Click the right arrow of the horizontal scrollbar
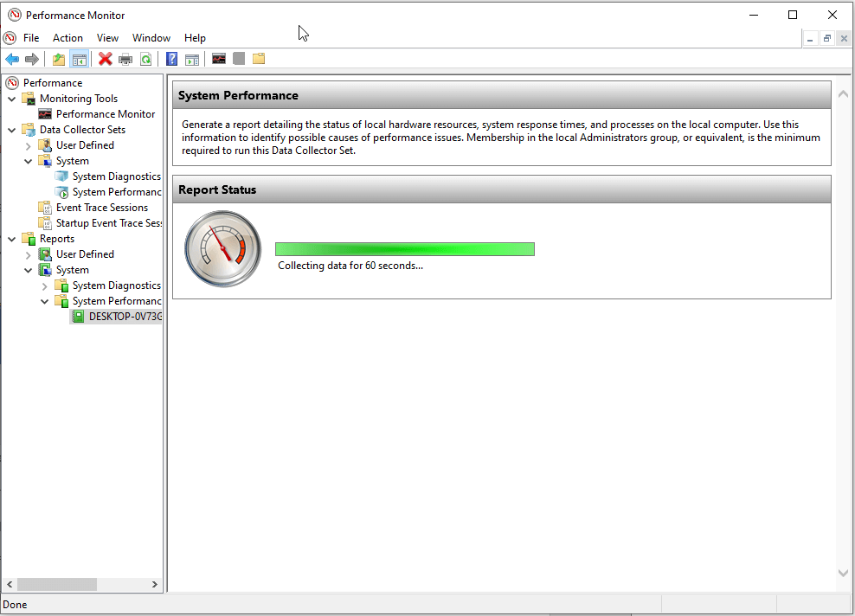 click(x=156, y=585)
